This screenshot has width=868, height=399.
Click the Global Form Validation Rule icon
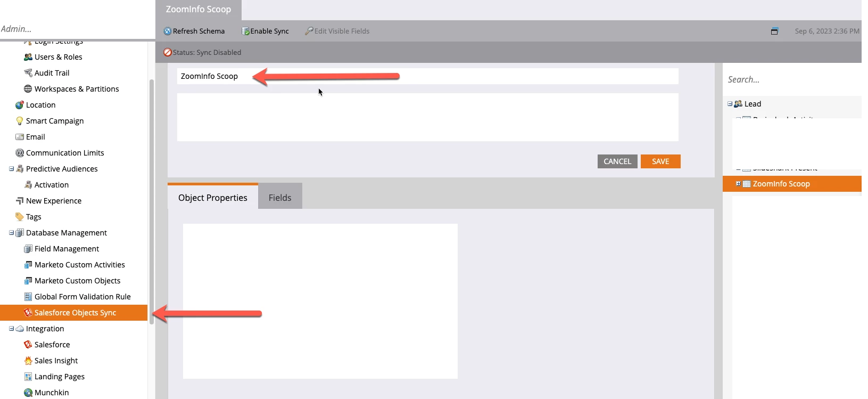coord(28,297)
